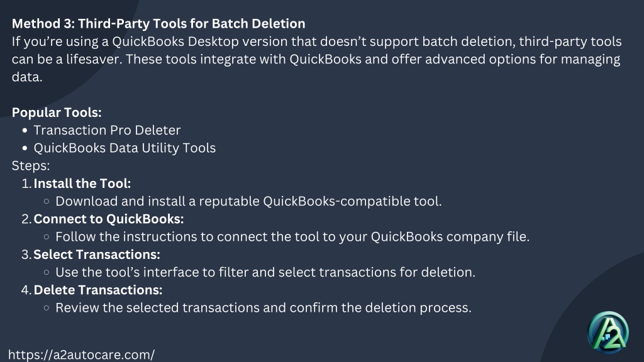644x362 pixels.
Task: Click QuickBooks Data Utility Tools bullet
Action: pyautogui.click(x=125, y=148)
